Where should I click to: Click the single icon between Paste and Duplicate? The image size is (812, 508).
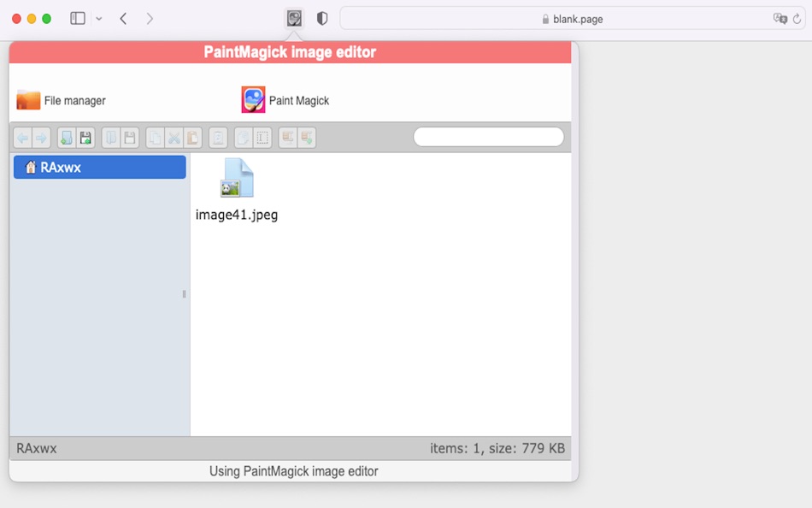click(218, 138)
